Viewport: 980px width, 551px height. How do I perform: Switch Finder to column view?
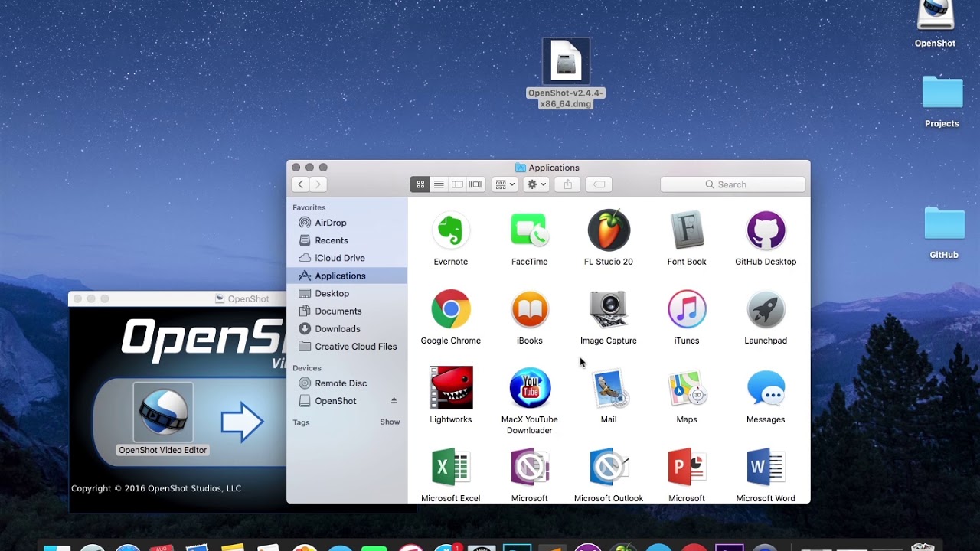(457, 184)
